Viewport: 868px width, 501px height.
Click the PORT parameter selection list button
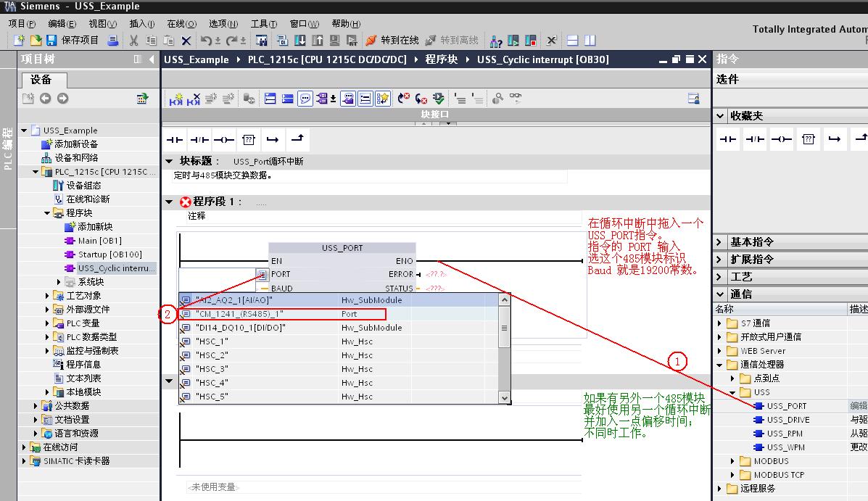(262, 275)
